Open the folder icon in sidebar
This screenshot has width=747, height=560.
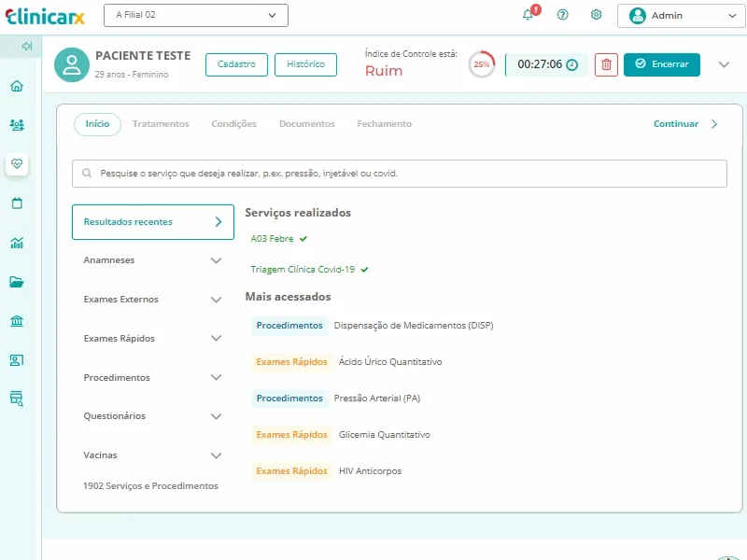click(x=17, y=282)
